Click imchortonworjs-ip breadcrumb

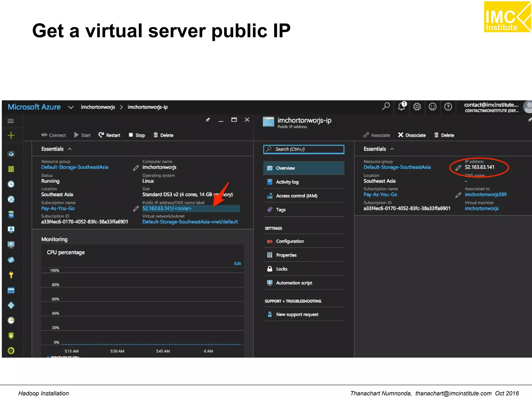(x=148, y=107)
